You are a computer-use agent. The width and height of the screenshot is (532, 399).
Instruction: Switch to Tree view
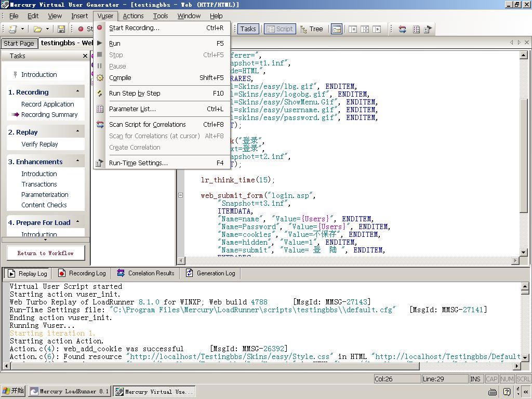(312, 29)
